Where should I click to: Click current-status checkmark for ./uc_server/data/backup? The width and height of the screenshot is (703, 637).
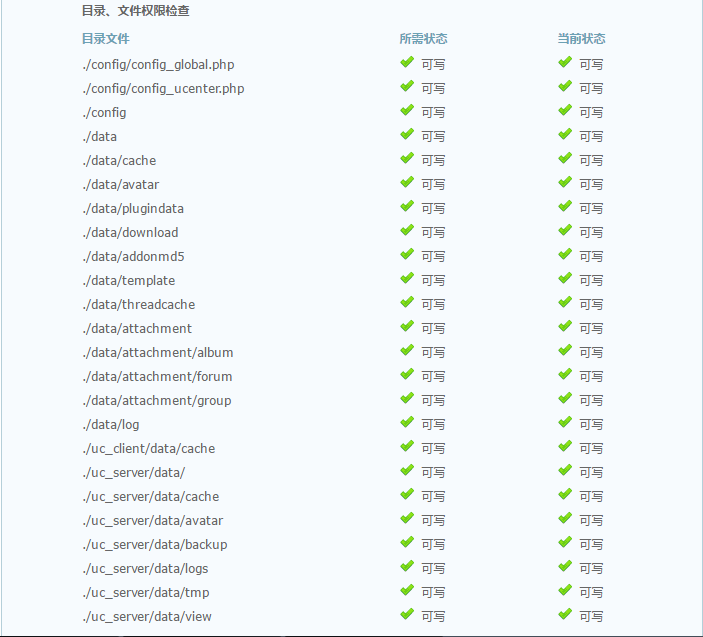point(565,542)
